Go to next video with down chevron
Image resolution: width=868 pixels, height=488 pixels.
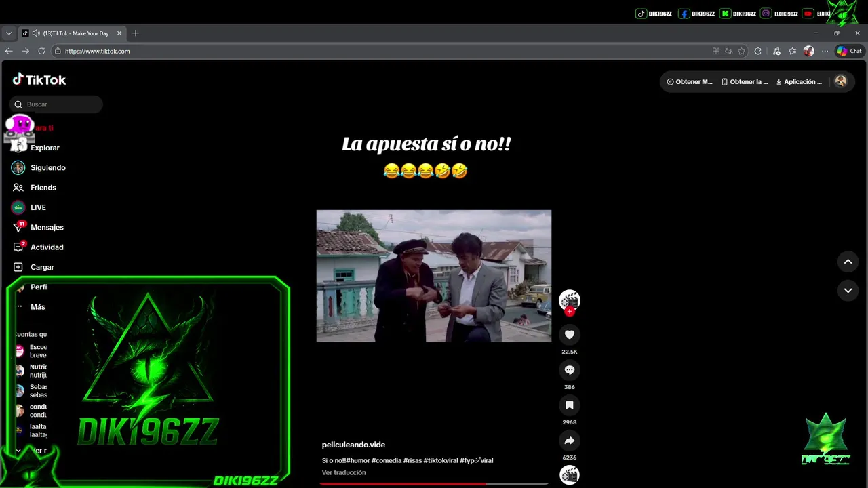[x=848, y=290]
